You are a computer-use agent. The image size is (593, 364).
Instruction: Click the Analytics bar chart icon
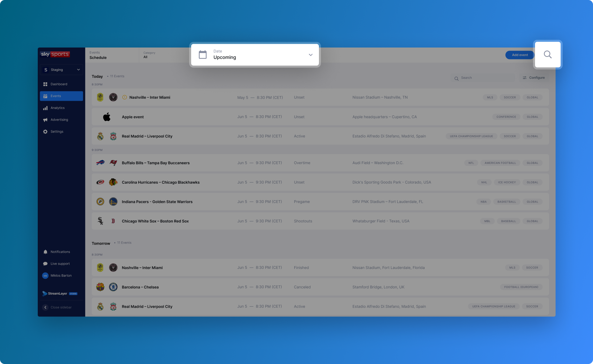point(45,108)
